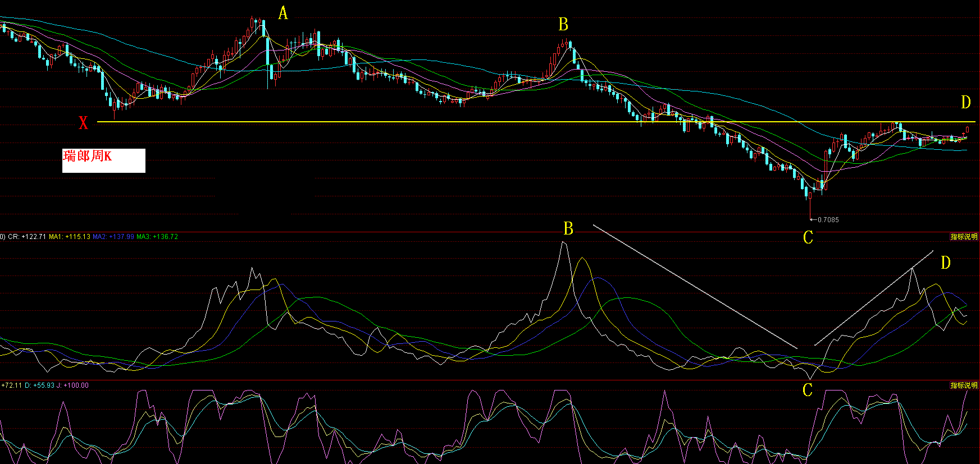
Task: Click the 0.7085 lowest price annotation
Action: coord(828,220)
